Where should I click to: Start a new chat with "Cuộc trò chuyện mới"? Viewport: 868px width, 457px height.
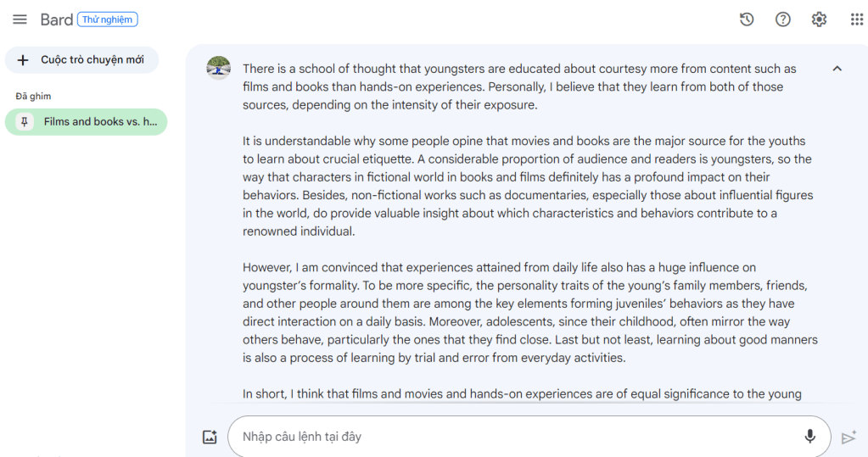[81, 60]
